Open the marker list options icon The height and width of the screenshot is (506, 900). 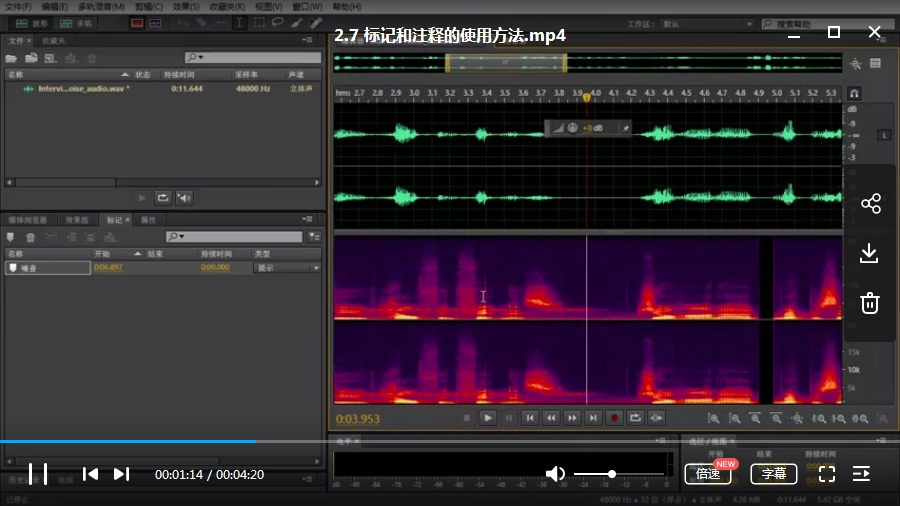click(314, 237)
